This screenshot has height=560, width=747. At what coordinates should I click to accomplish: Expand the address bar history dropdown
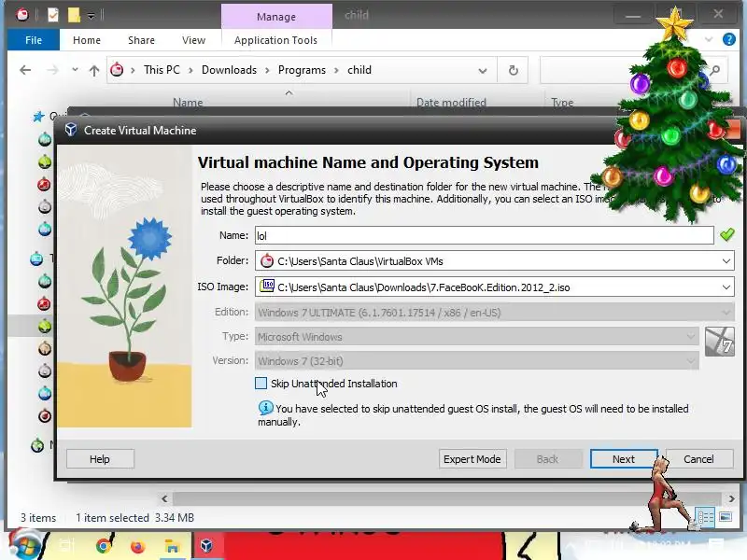(483, 71)
